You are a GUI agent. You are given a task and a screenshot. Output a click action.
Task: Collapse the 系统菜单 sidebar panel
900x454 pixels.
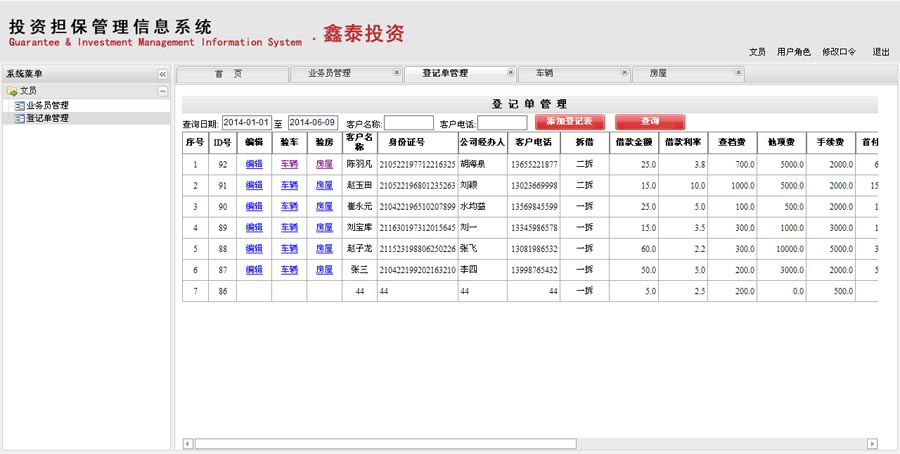(x=162, y=74)
